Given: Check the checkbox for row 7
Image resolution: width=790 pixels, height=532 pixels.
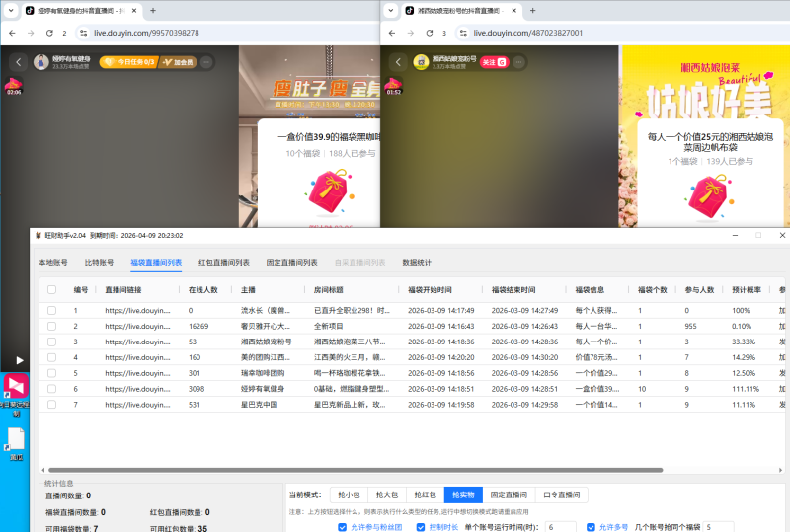Looking at the screenshot, I should [52, 405].
